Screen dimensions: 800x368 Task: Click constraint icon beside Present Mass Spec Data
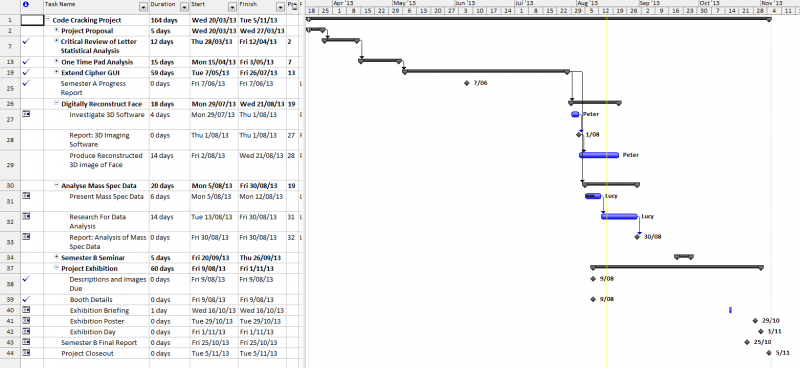(x=27, y=195)
